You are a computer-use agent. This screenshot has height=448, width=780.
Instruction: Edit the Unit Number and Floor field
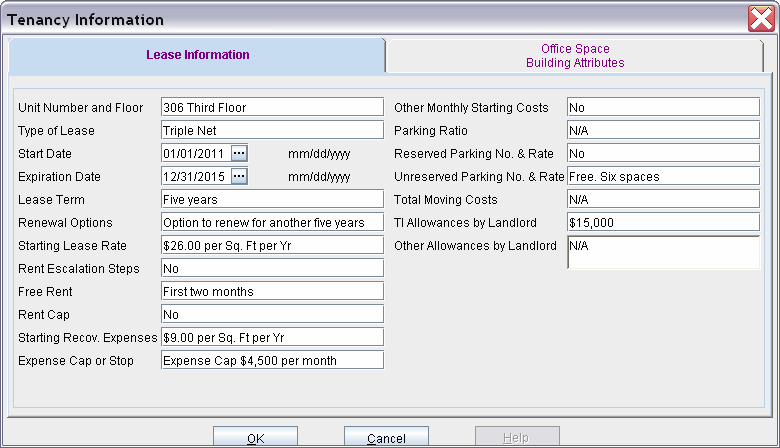pos(273,107)
